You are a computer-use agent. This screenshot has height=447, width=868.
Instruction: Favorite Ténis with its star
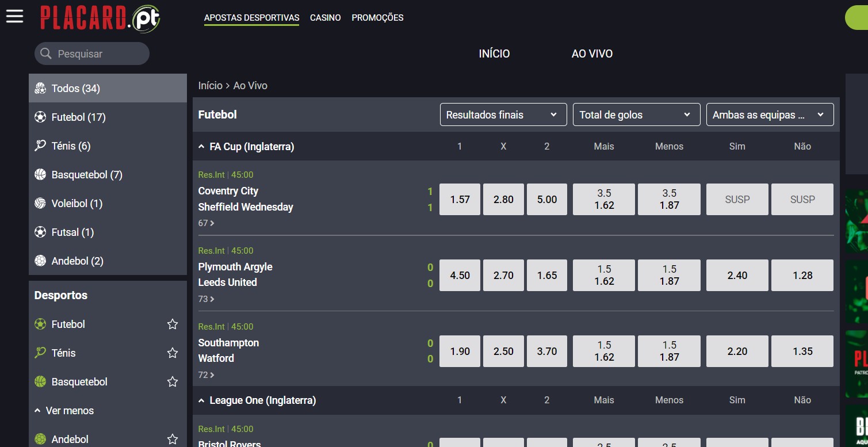[x=173, y=353]
